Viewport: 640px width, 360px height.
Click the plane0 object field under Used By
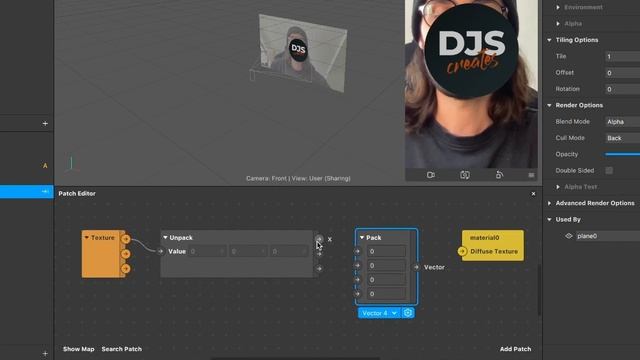(608, 236)
